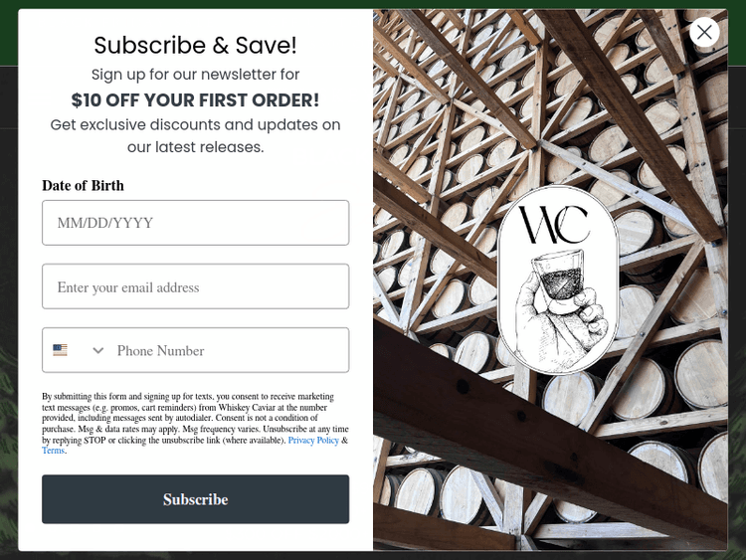Click the $10 OFF YOUR FIRST ORDER text
The width and height of the screenshot is (746, 560).
195,99
